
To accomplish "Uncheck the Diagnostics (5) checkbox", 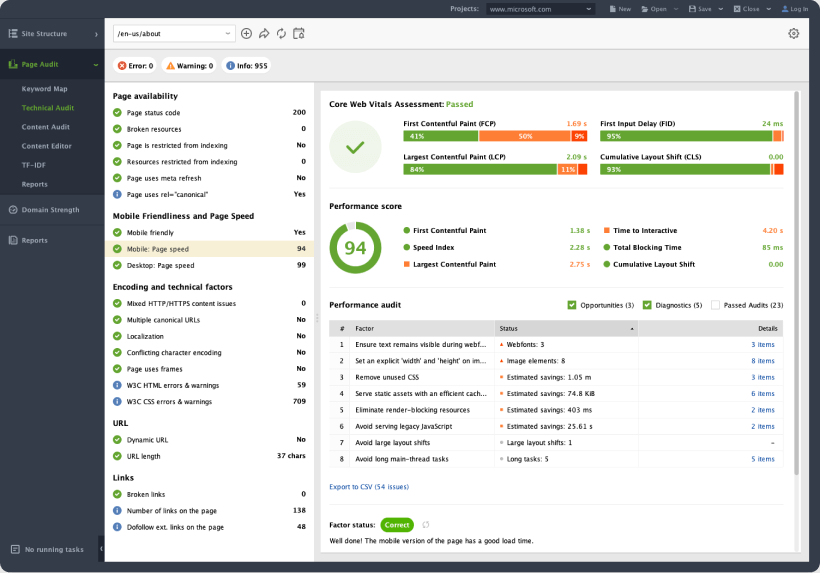I will pos(647,305).
